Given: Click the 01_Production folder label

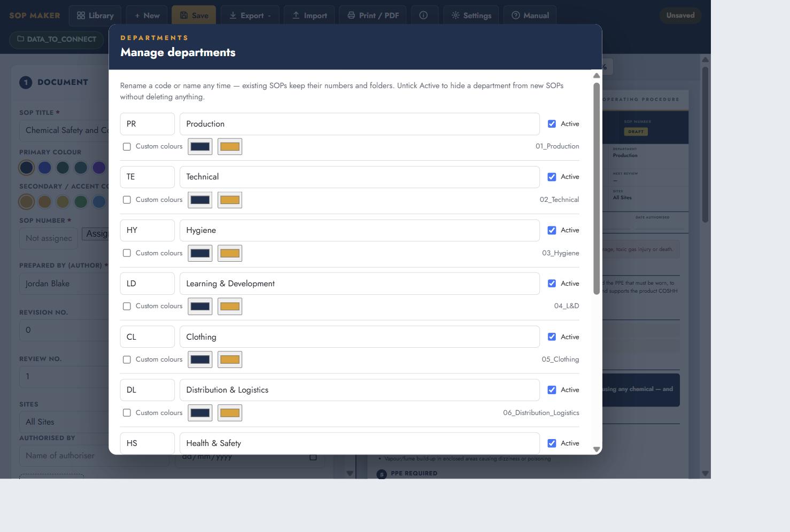Looking at the screenshot, I should (x=557, y=146).
